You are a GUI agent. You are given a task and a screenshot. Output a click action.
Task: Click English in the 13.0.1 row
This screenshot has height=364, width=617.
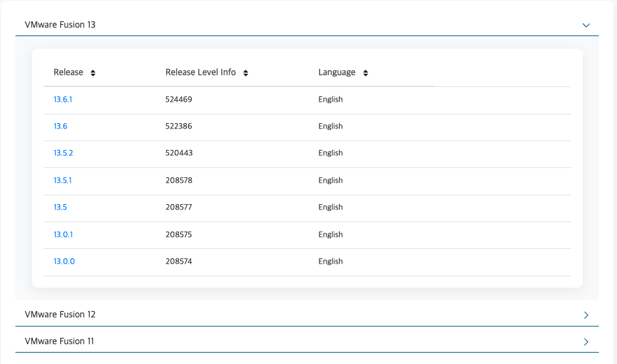(330, 235)
